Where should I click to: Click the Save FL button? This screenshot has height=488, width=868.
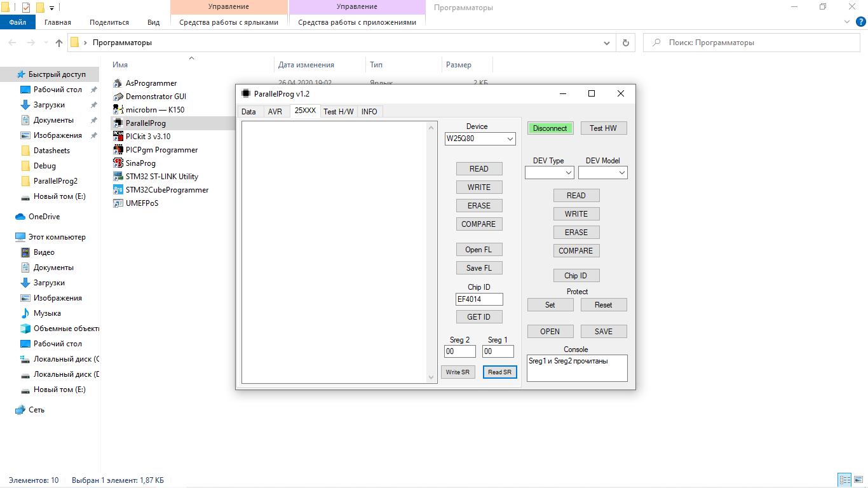click(479, 268)
